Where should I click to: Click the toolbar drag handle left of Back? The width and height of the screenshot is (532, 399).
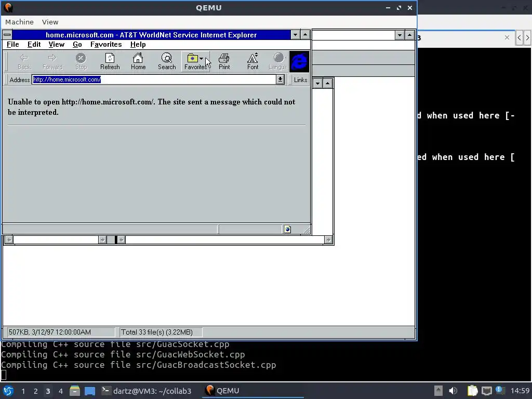(5, 61)
